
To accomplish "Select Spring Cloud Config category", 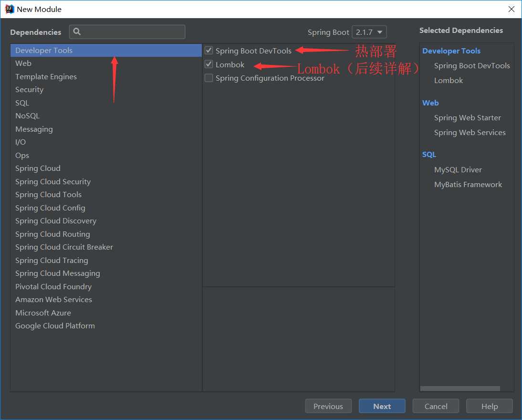I will (x=106, y=208).
